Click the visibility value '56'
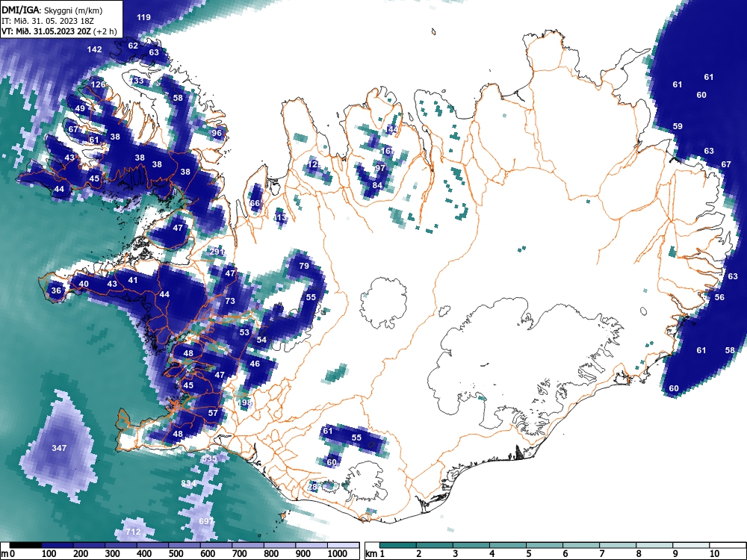 pyautogui.click(x=719, y=297)
